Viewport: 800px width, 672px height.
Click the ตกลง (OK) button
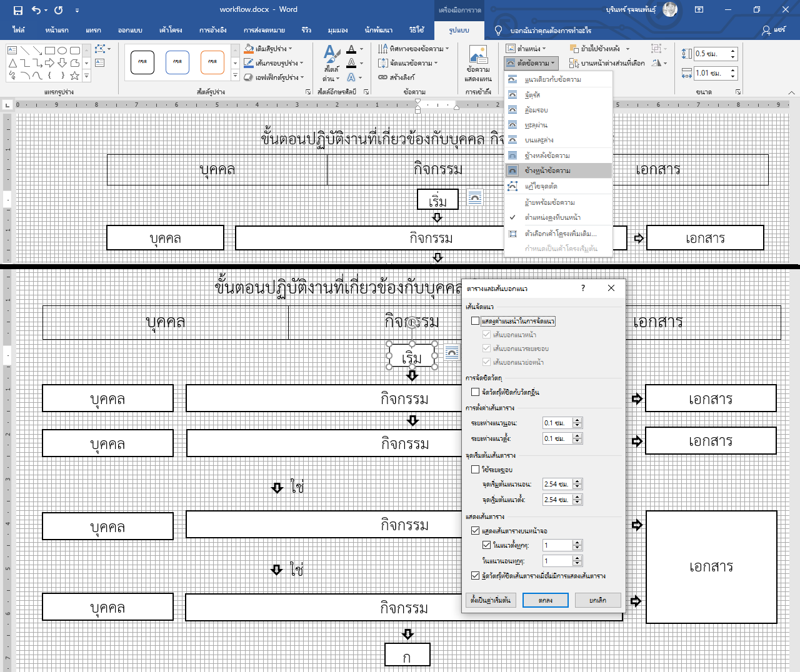pos(545,600)
